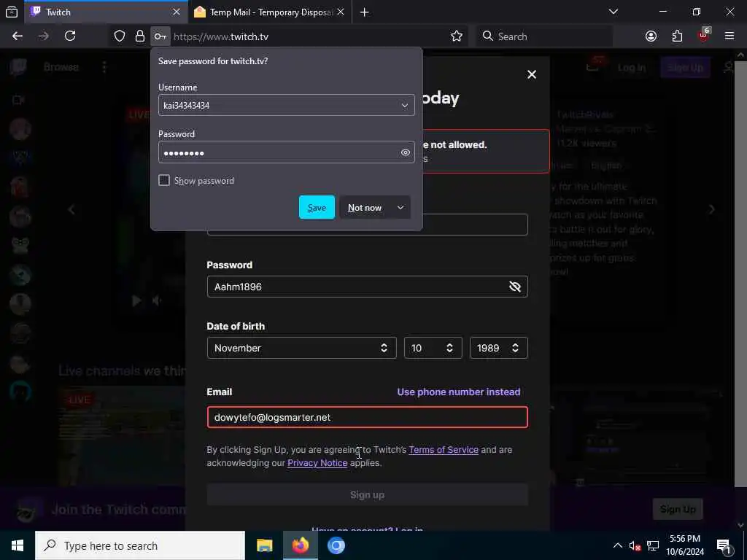This screenshot has height=560, width=747.
Task: Open the tracking protection shield icon
Action: [120, 36]
